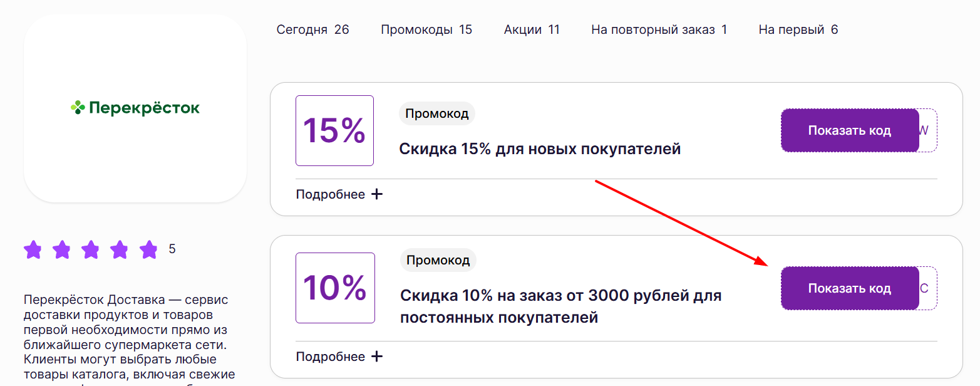The image size is (980, 386).
Task: Open the Акции tab
Action: 532,29
